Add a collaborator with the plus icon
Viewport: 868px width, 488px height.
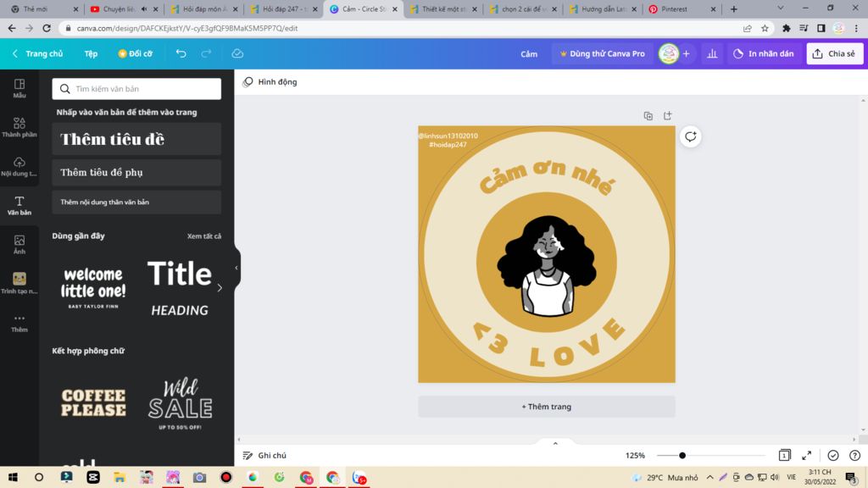(x=687, y=53)
